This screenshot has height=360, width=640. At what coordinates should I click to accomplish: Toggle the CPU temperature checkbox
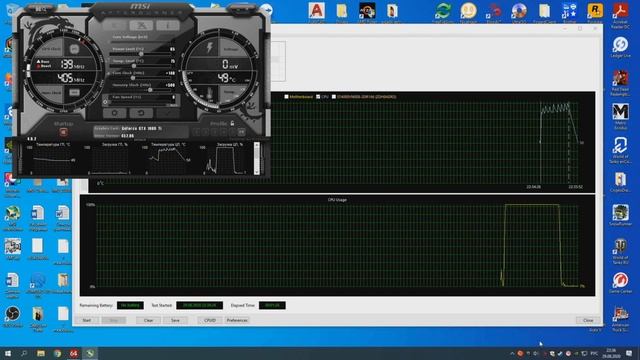tap(318, 97)
